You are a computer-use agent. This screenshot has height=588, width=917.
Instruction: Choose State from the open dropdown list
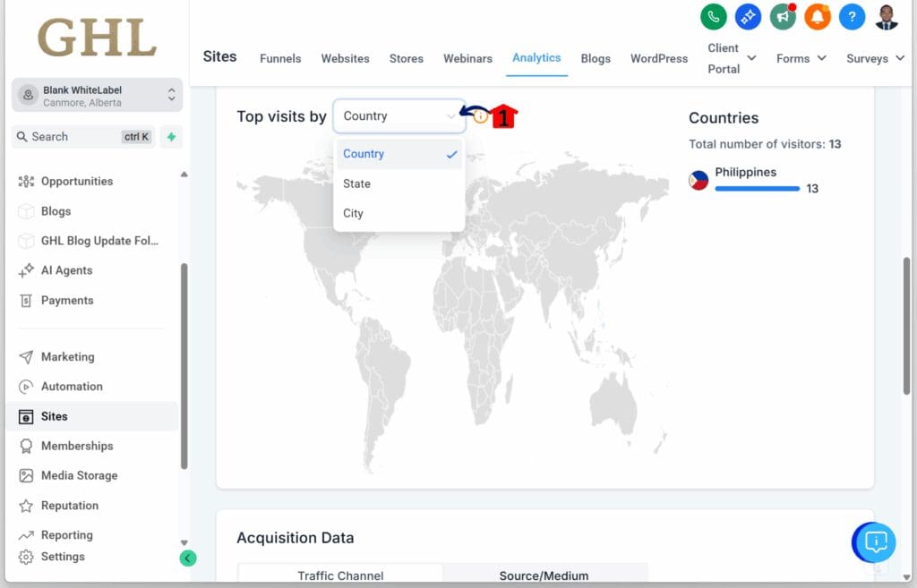(x=356, y=183)
